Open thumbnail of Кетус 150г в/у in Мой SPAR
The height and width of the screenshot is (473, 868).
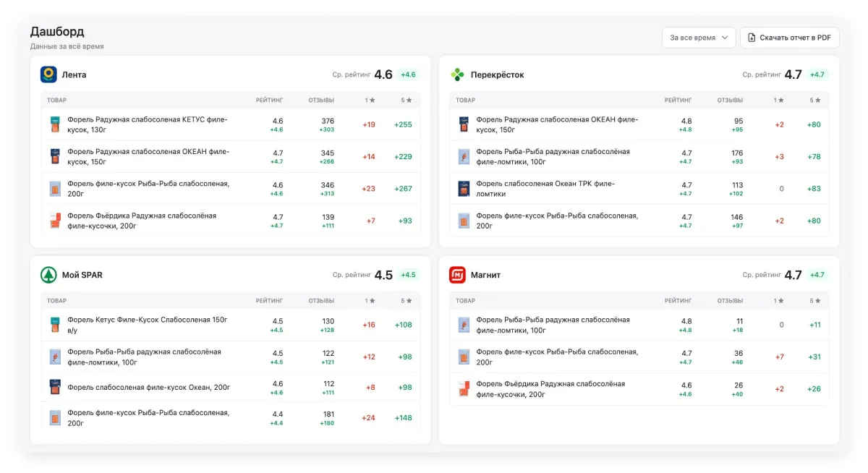point(55,325)
